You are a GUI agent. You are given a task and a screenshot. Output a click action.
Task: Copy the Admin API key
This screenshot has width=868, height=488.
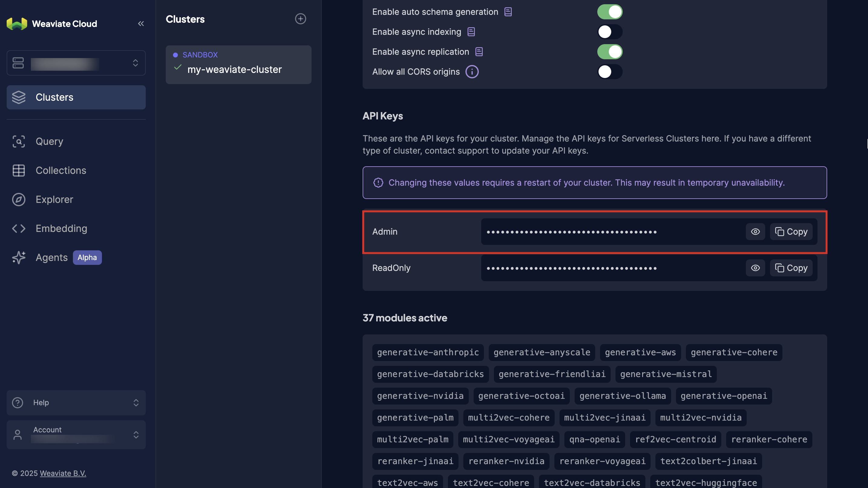pos(791,232)
